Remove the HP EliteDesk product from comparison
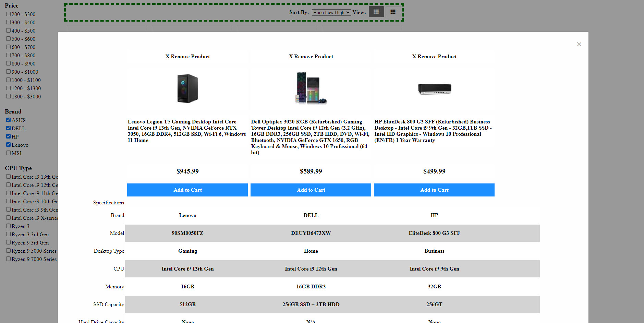Screen dimensions: 644x323 [x=434, y=57]
